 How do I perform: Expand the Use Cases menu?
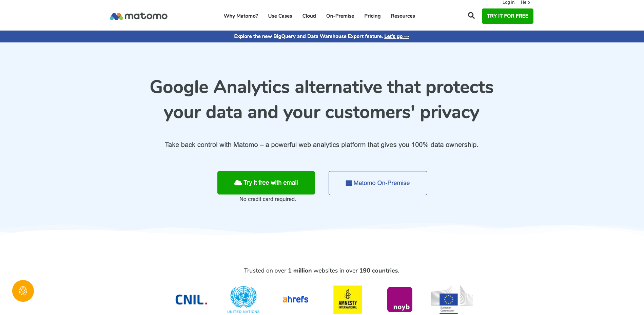280,16
